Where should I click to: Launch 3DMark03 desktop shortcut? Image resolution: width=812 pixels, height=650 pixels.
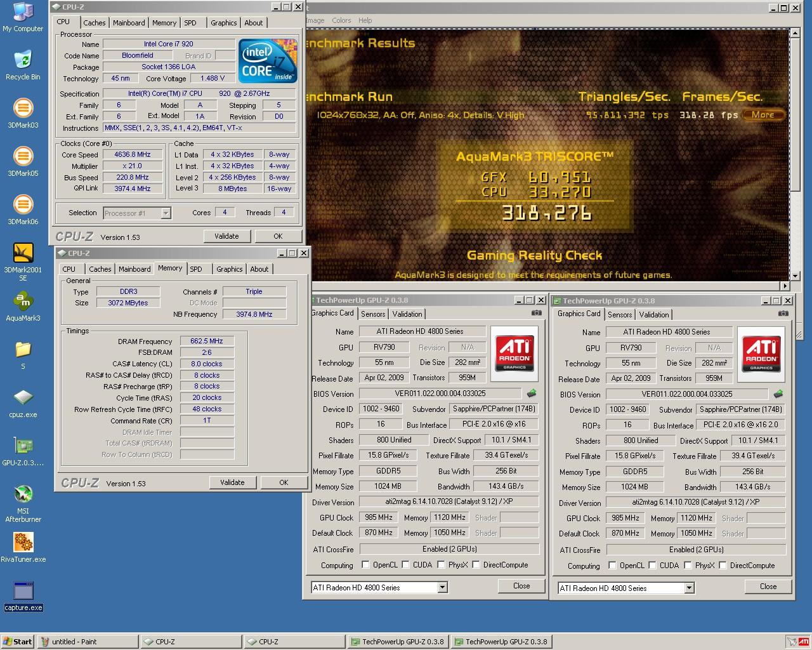(x=23, y=113)
